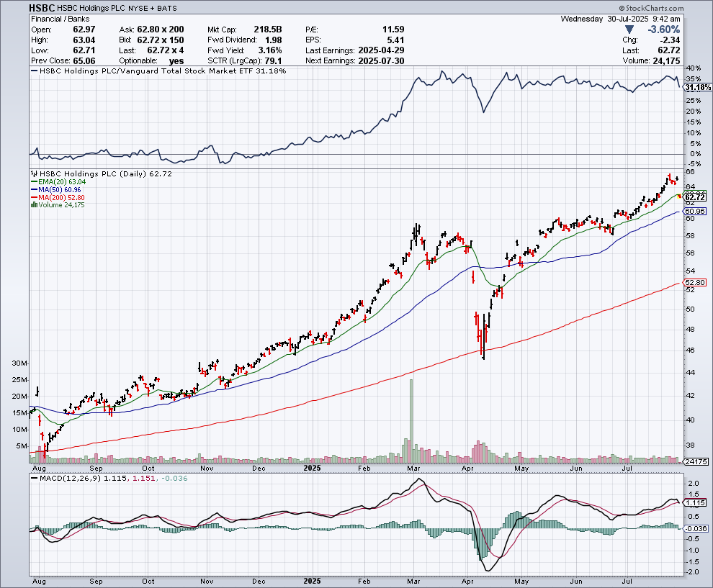
Task: Click the red MA(200) legend line marker
Action: (x=34, y=197)
